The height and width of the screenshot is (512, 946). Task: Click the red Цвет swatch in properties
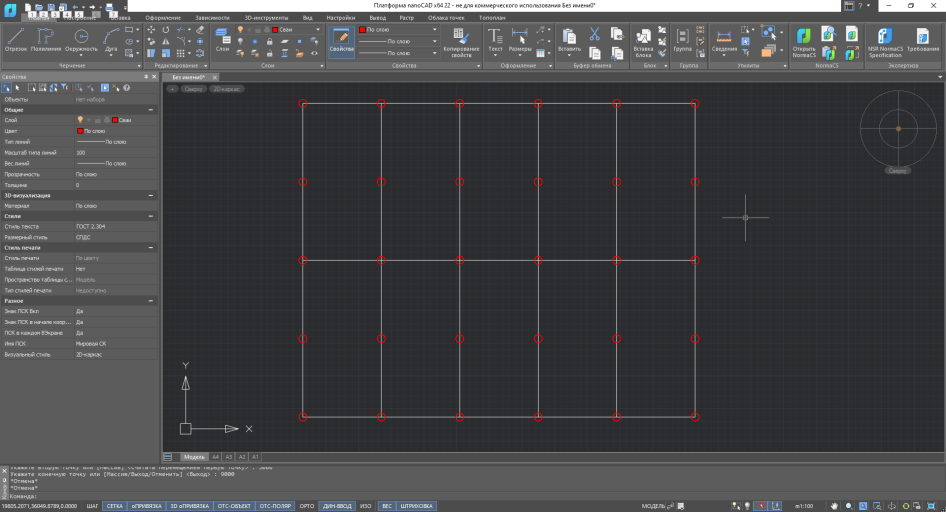point(80,131)
